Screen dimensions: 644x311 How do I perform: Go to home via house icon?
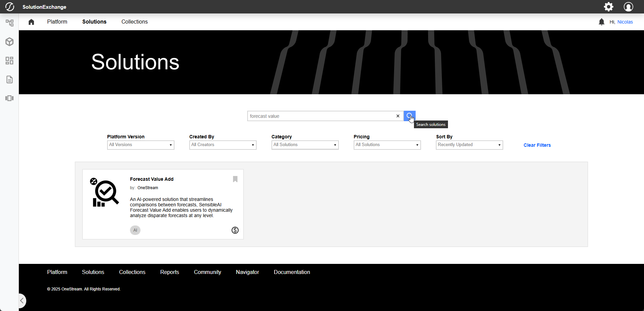(x=31, y=22)
